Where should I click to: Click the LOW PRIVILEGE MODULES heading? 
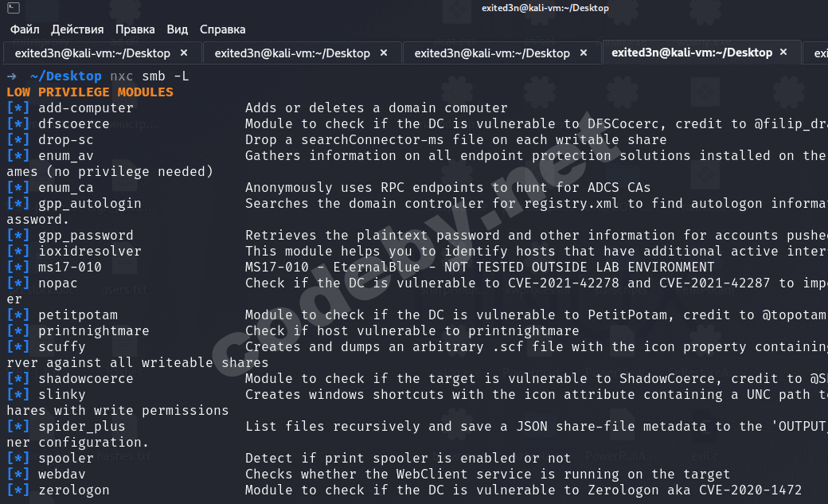[x=89, y=92]
